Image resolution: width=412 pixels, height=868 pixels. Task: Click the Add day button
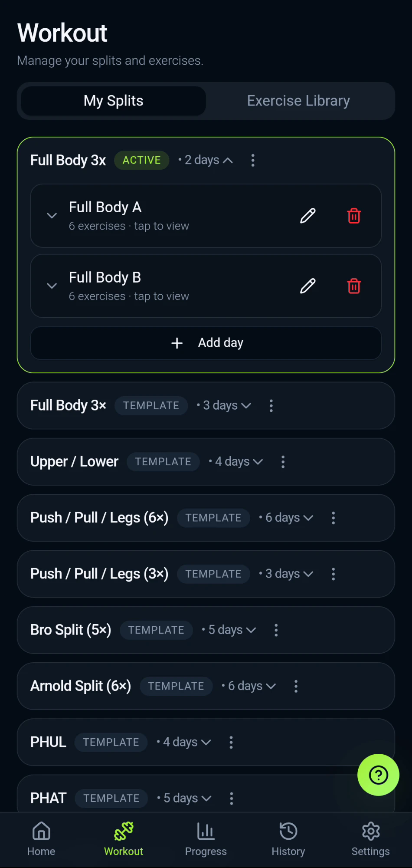206,343
